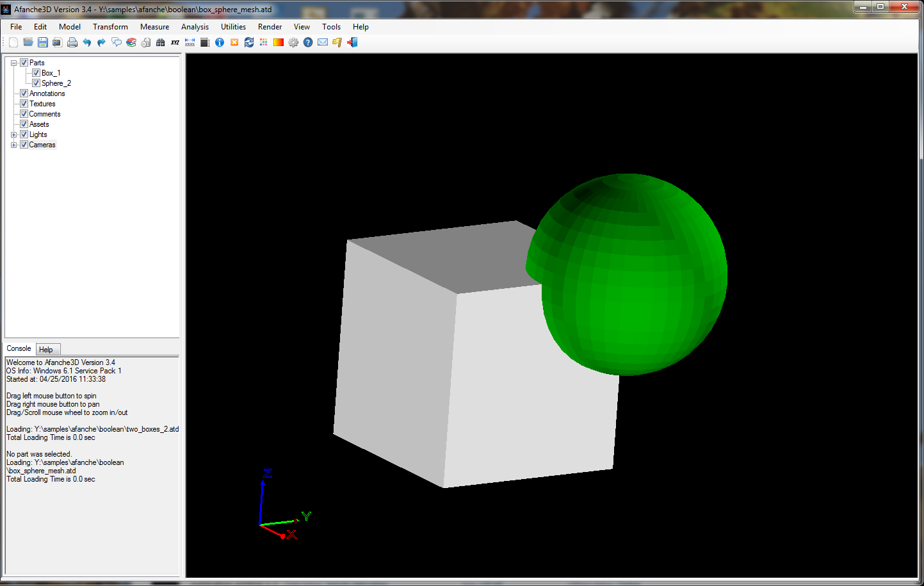Open the Transform menu
Screen dimensions: 924x586
click(x=110, y=27)
